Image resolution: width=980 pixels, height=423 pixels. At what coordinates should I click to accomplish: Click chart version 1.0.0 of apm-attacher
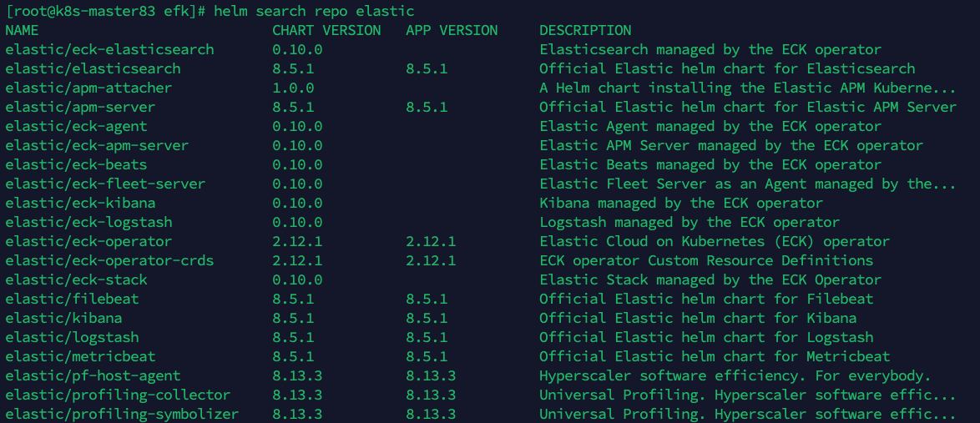(x=293, y=88)
